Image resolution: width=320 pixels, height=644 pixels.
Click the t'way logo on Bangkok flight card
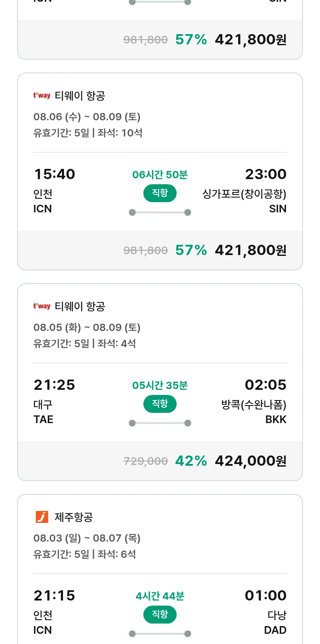coord(42,306)
